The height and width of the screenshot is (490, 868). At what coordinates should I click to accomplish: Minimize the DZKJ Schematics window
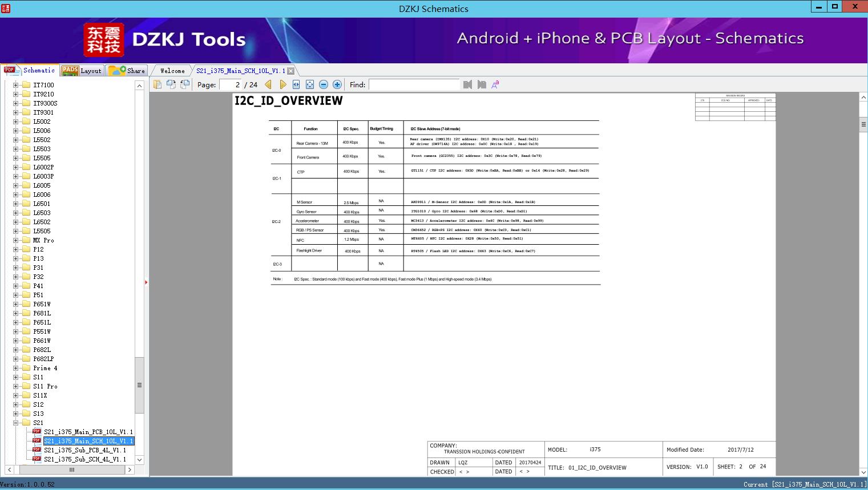coord(819,7)
